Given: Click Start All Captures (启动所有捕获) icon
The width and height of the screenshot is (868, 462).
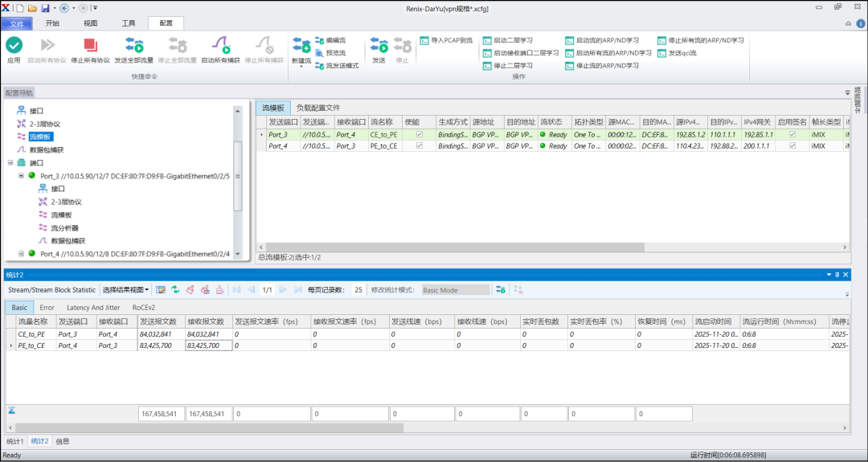Looking at the screenshot, I should point(220,46).
